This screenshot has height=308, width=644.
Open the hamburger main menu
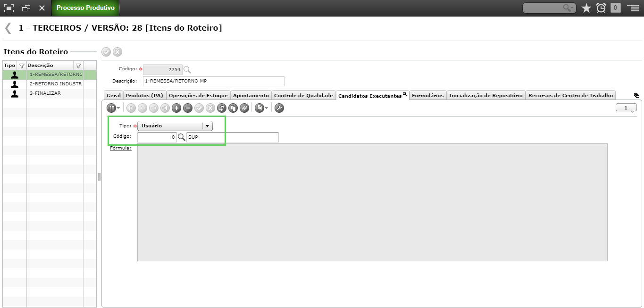pos(633,8)
